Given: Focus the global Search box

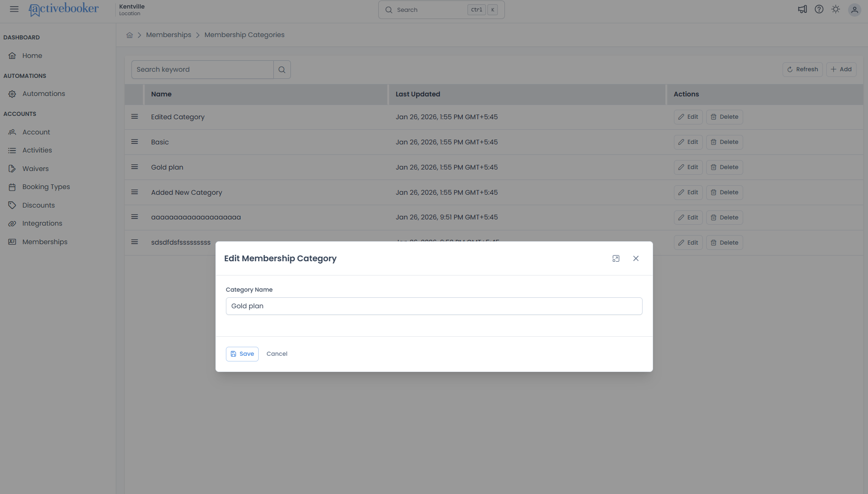Looking at the screenshot, I should pyautogui.click(x=441, y=9).
